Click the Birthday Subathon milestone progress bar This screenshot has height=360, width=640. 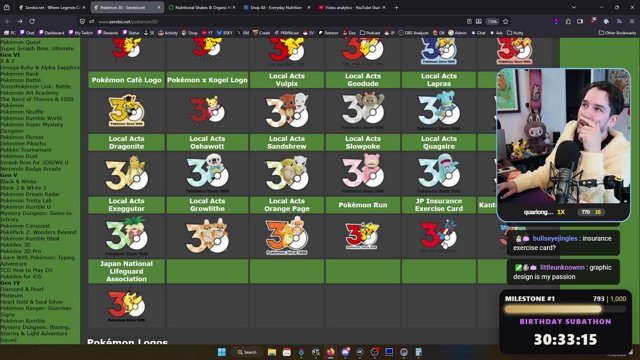coord(565,309)
